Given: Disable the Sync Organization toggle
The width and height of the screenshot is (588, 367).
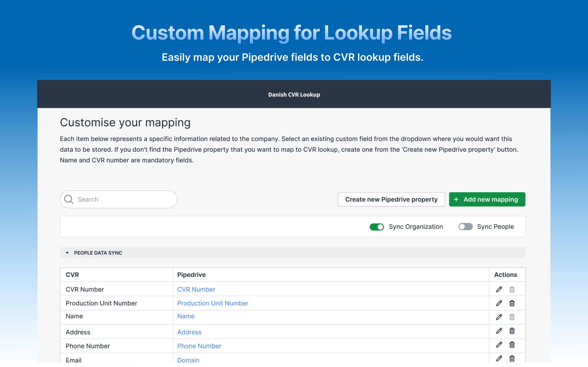Looking at the screenshot, I should point(377,227).
